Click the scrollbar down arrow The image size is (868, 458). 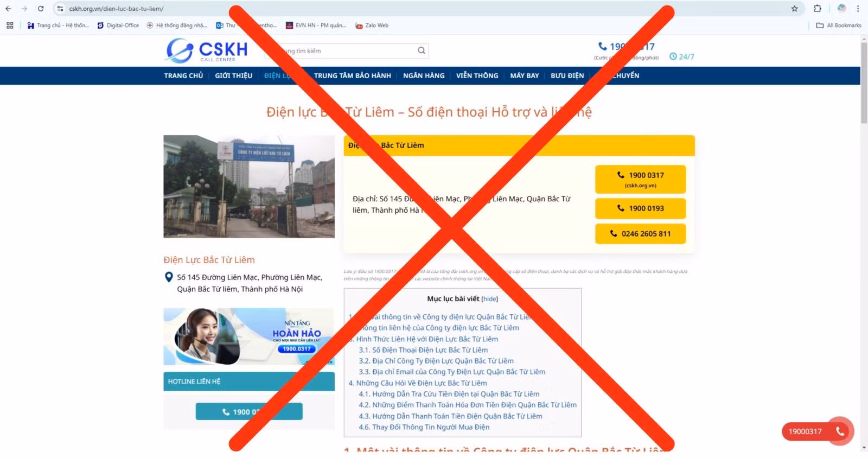click(x=864, y=448)
